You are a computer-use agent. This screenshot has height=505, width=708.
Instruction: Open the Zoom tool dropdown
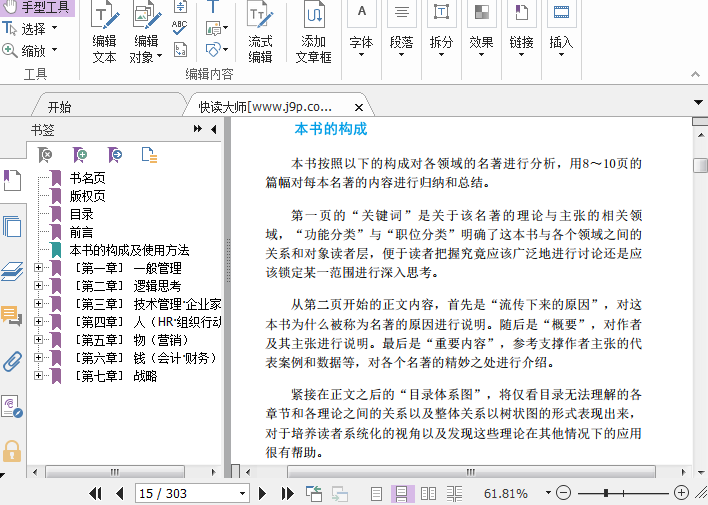(x=55, y=49)
